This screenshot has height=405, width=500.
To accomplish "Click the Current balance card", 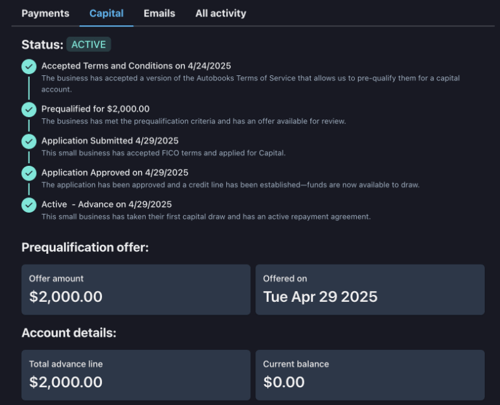I will tap(370, 375).
